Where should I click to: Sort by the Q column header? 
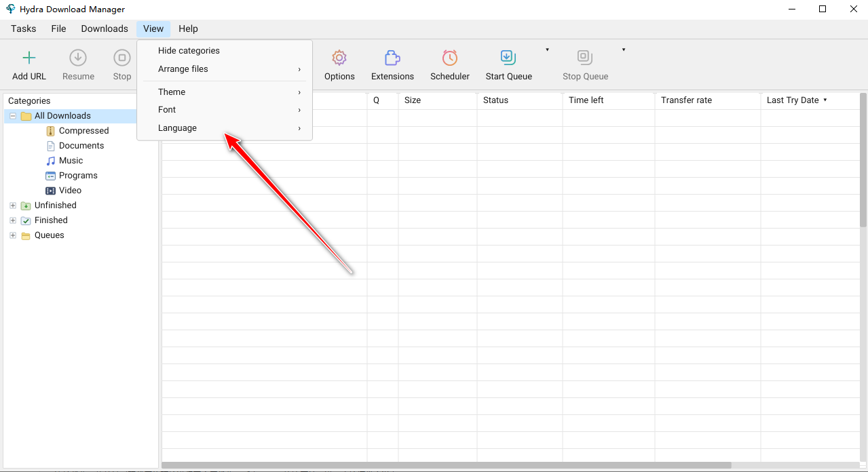click(383, 100)
